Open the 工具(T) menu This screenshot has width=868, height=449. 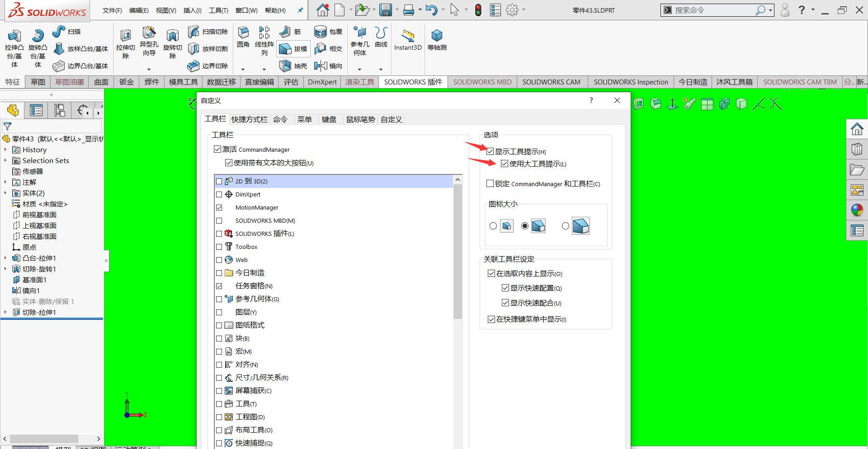pyautogui.click(x=218, y=10)
